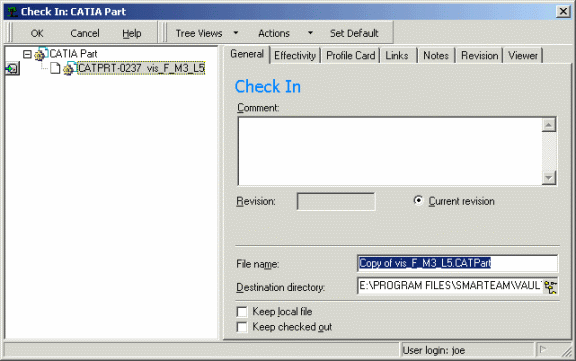
Task: Switch to the Viewer tab
Action: tap(523, 55)
